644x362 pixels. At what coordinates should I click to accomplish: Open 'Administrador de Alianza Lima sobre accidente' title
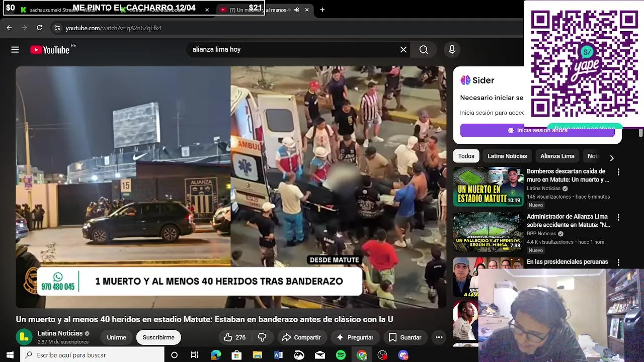pos(568,221)
